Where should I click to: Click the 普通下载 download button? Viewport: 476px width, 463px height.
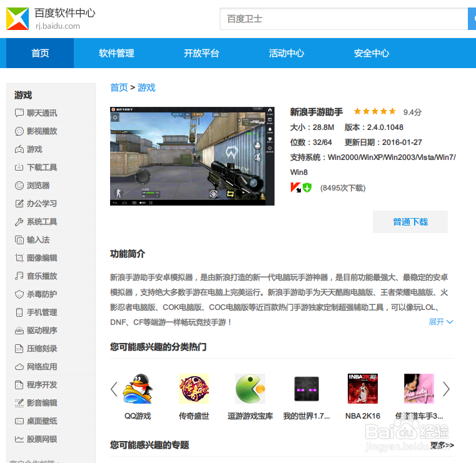410,222
